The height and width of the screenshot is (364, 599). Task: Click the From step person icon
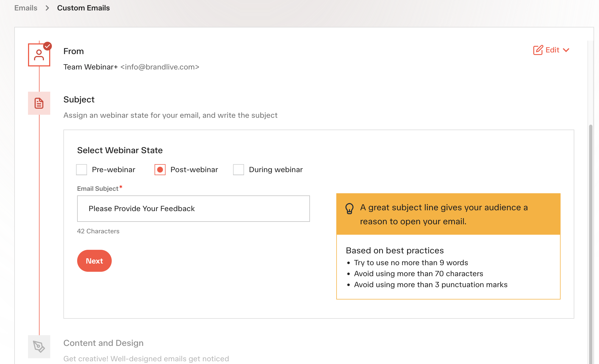[x=39, y=55]
